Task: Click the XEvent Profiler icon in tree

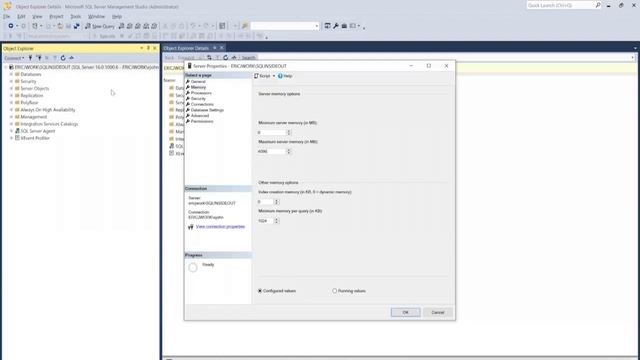Action: (17, 138)
